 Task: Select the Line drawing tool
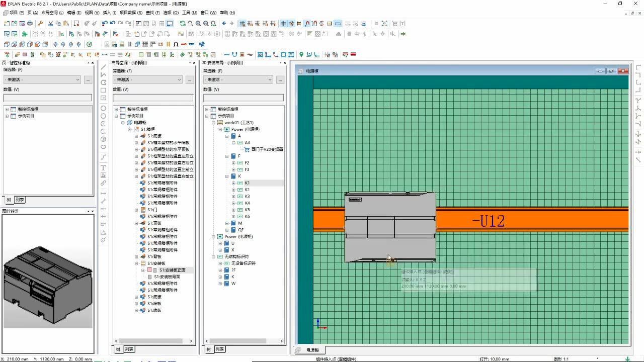[x=103, y=67]
